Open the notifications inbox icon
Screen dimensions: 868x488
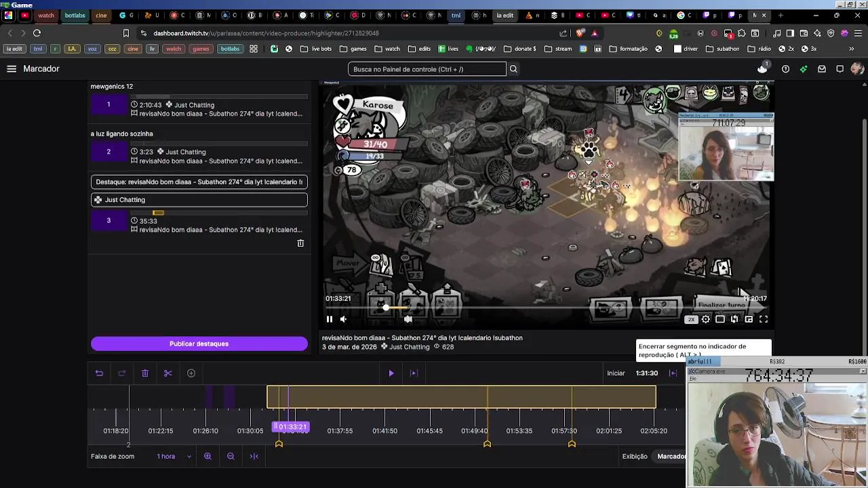tap(822, 68)
